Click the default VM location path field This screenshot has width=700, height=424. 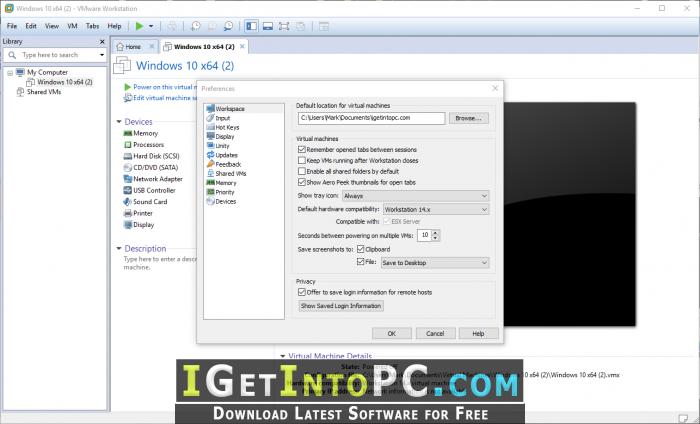coord(371,118)
